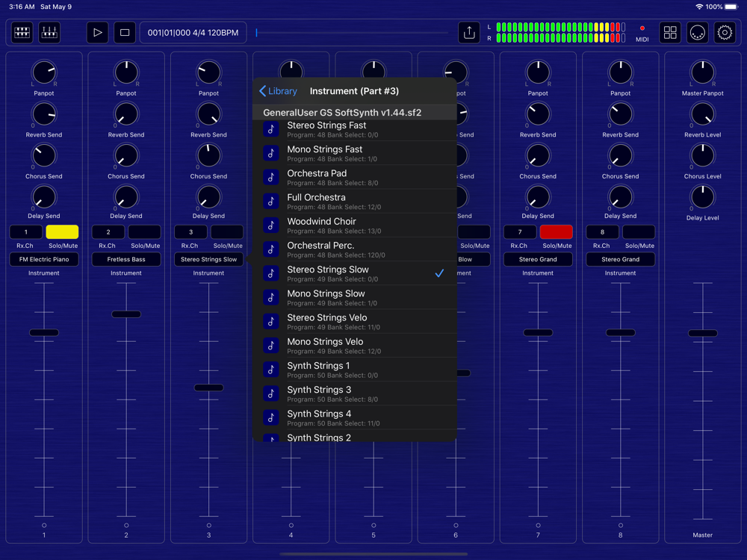Click the Wi-Fi status icon
Viewport: 747px width, 560px height.
point(699,7)
